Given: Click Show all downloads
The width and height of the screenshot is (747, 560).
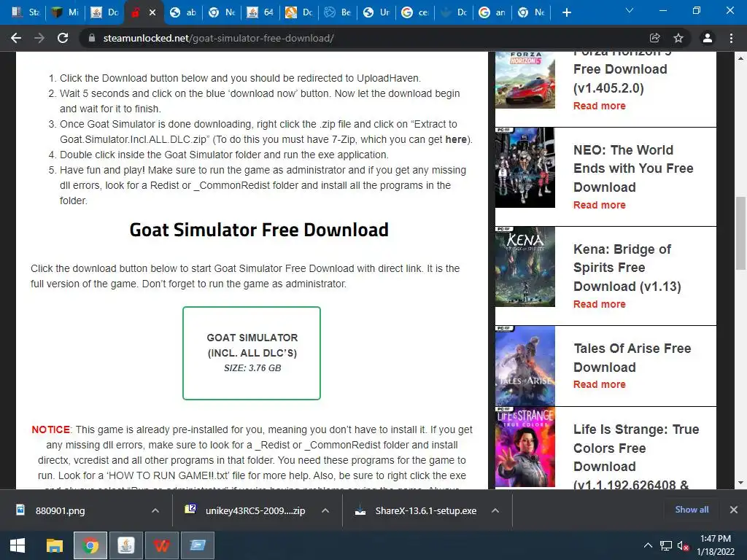Looking at the screenshot, I should [x=692, y=510].
